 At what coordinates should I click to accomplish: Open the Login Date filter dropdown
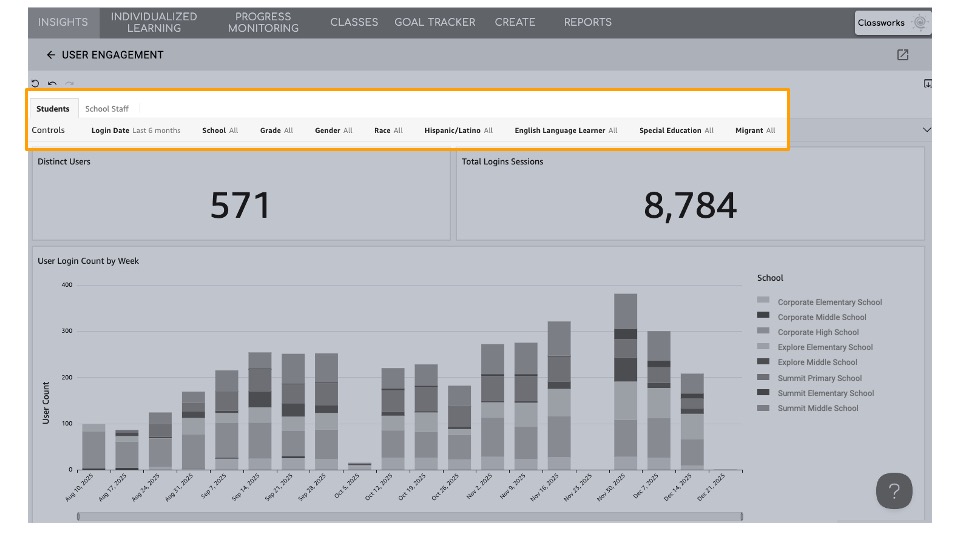pos(136,130)
